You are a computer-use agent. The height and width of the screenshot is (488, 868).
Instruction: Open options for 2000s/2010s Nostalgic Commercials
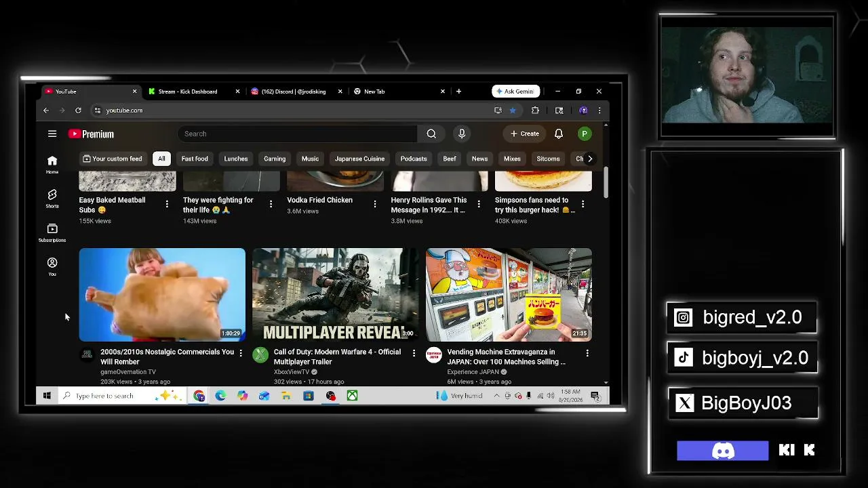point(240,353)
